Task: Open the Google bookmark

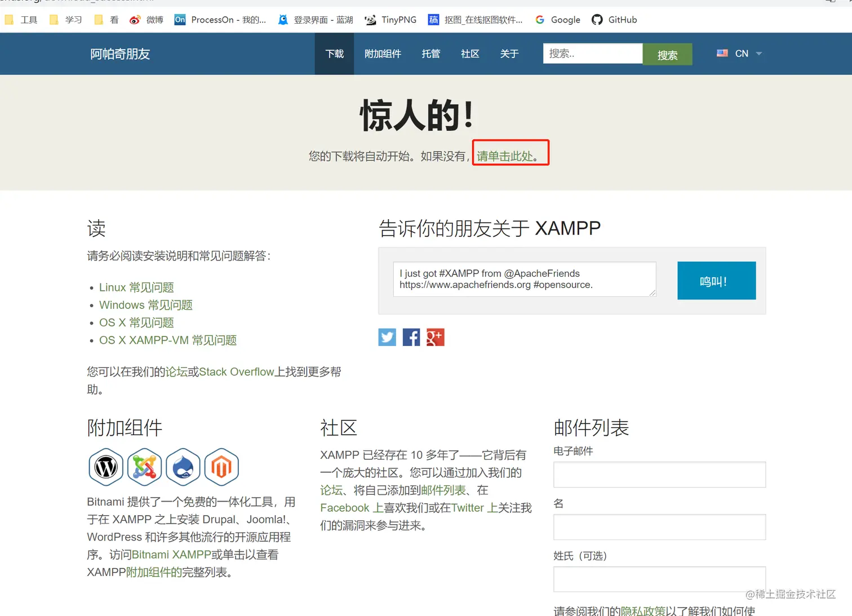Action: coord(558,20)
